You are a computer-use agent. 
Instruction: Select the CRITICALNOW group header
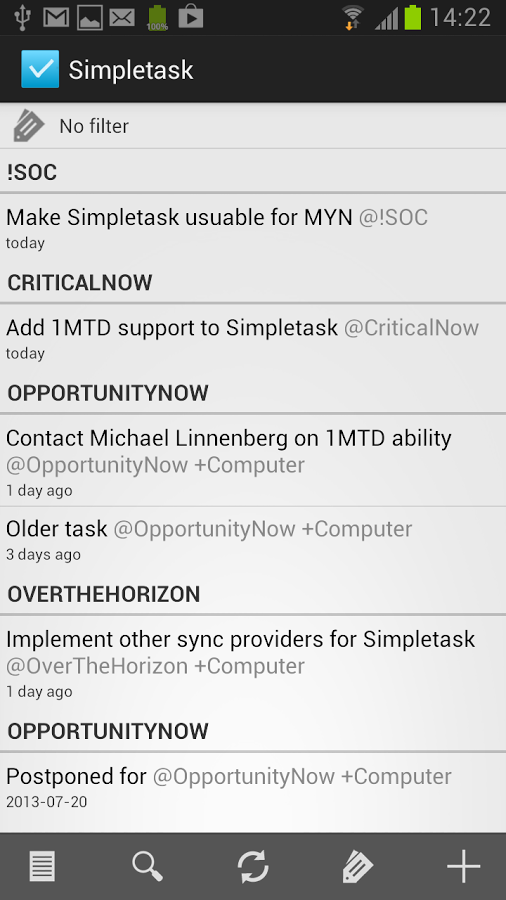[253, 282]
